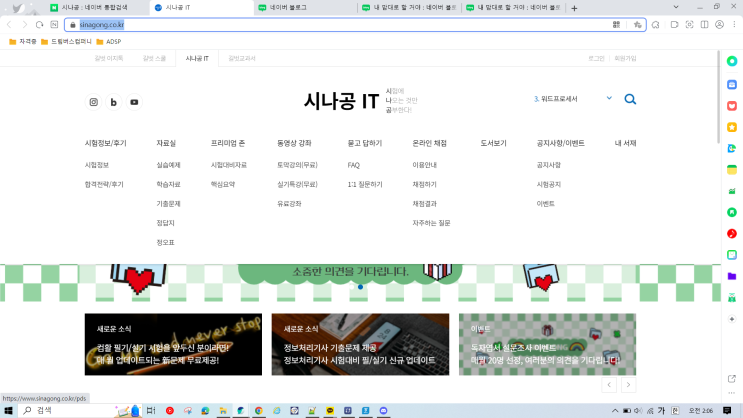Image resolution: width=743 pixels, height=418 pixels.
Task: Open 토막강의(무료) link
Action: pos(297,165)
